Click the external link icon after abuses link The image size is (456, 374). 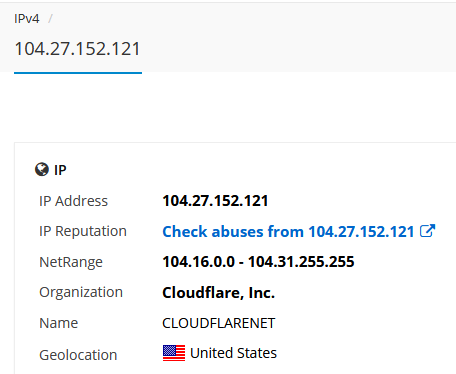tap(427, 231)
